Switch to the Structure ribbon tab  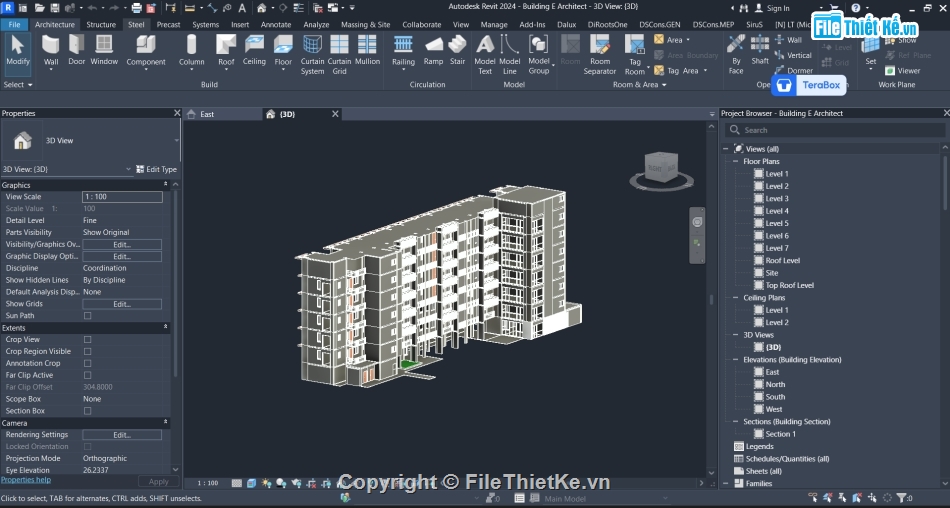tap(101, 24)
